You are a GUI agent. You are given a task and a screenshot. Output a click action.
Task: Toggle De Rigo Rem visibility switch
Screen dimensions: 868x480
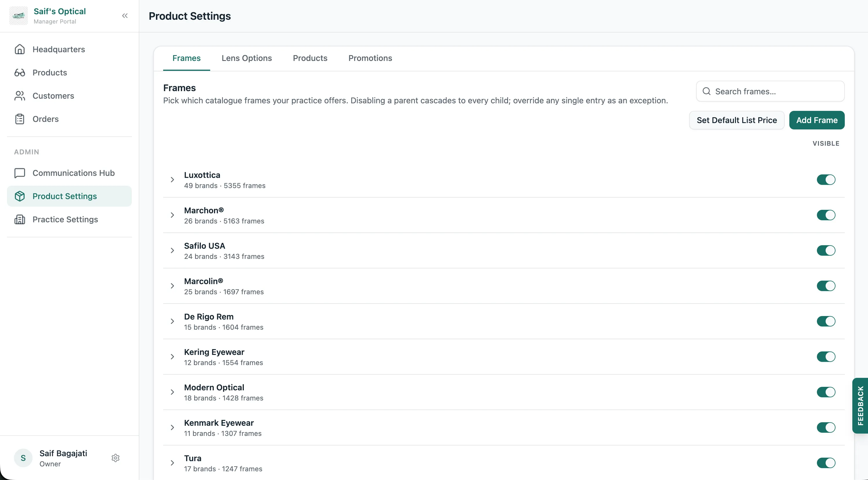(x=826, y=321)
